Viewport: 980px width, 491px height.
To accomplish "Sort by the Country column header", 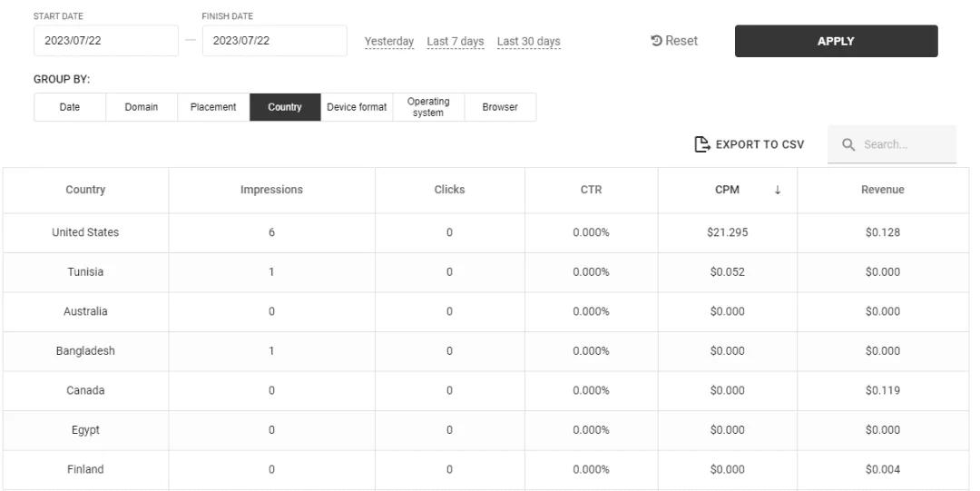I will coord(85,190).
